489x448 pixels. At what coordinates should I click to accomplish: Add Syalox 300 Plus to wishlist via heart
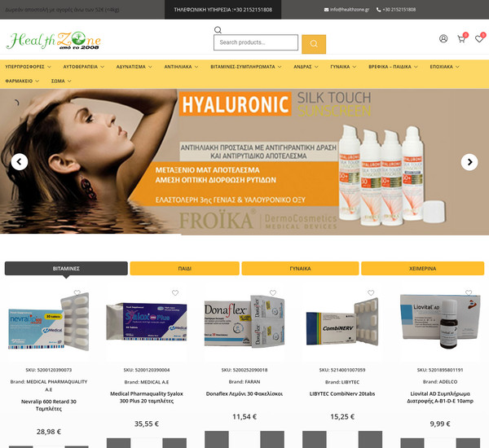(175, 292)
